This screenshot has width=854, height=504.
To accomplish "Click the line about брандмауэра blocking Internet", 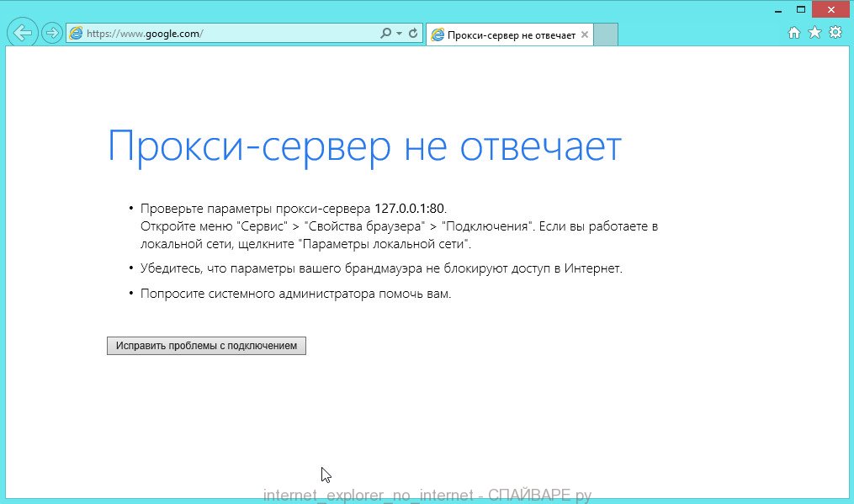I will pos(381,268).
